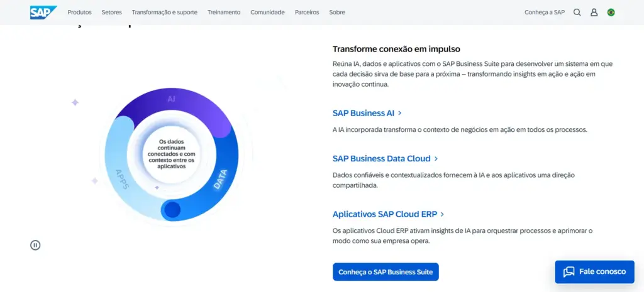Screen dimensions: 644x292
Task: Open the SAP Business AI link
Action: (367, 113)
